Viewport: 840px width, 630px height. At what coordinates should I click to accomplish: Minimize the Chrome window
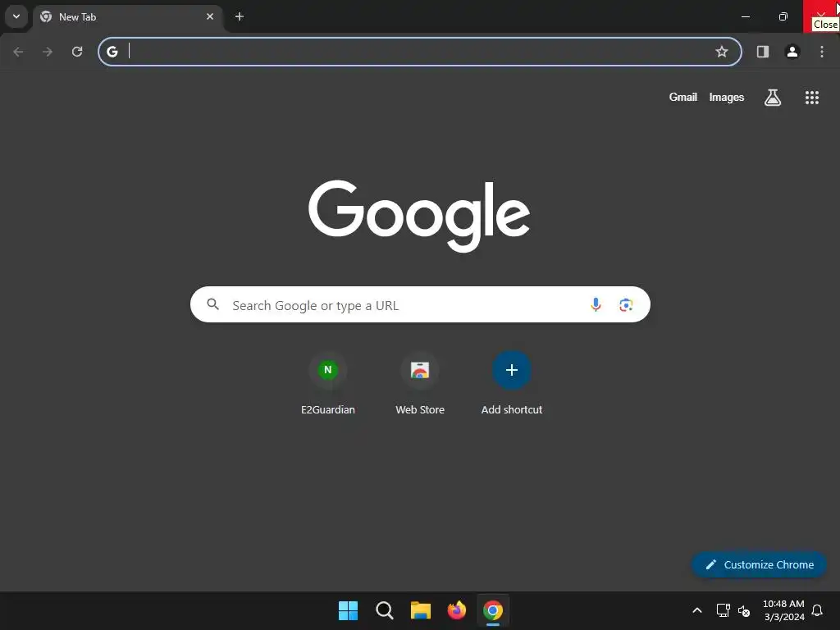[745, 16]
